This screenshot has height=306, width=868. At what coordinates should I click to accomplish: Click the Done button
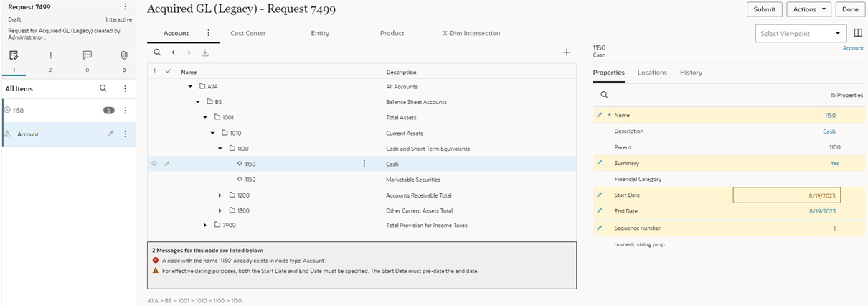(x=850, y=9)
